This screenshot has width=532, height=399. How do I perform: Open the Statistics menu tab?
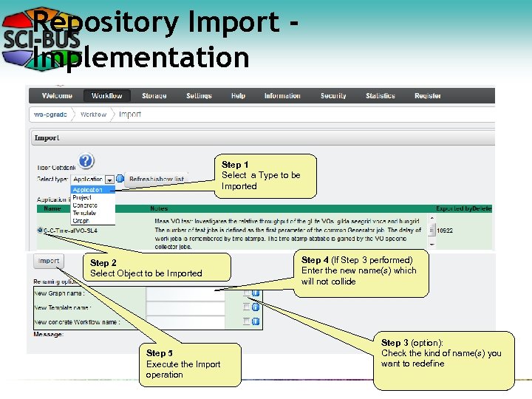[x=381, y=96]
